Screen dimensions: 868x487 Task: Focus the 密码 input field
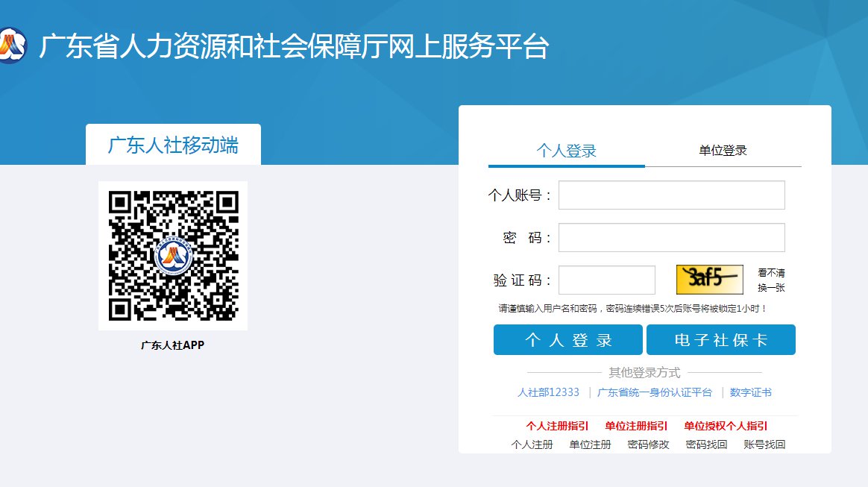(x=671, y=238)
